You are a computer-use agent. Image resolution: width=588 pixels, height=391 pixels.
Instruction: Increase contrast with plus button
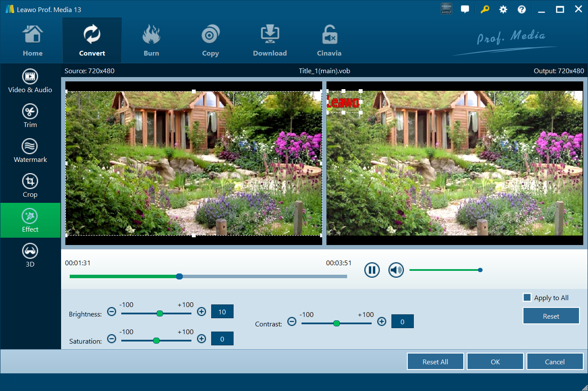pyautogui.click(x=382, y=321)
